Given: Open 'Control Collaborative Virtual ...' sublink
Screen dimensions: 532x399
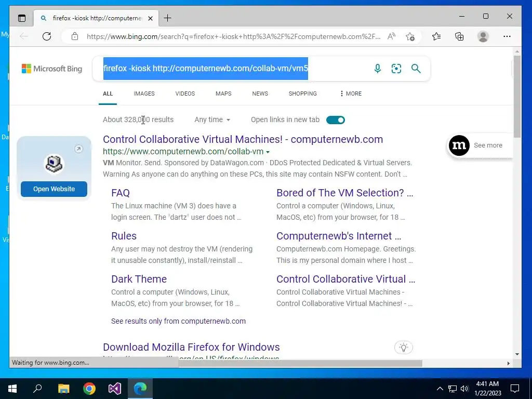Looking at the screenshot, I should [345, 279].
